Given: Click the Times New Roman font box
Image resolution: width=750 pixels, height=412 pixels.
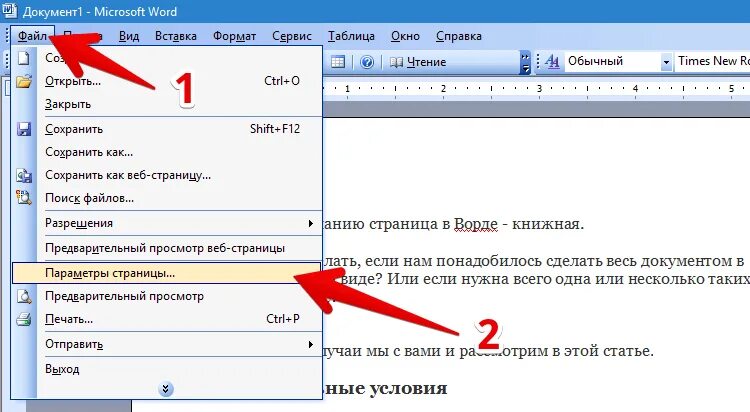Looking at the screenshot, I should pos(713,61).
